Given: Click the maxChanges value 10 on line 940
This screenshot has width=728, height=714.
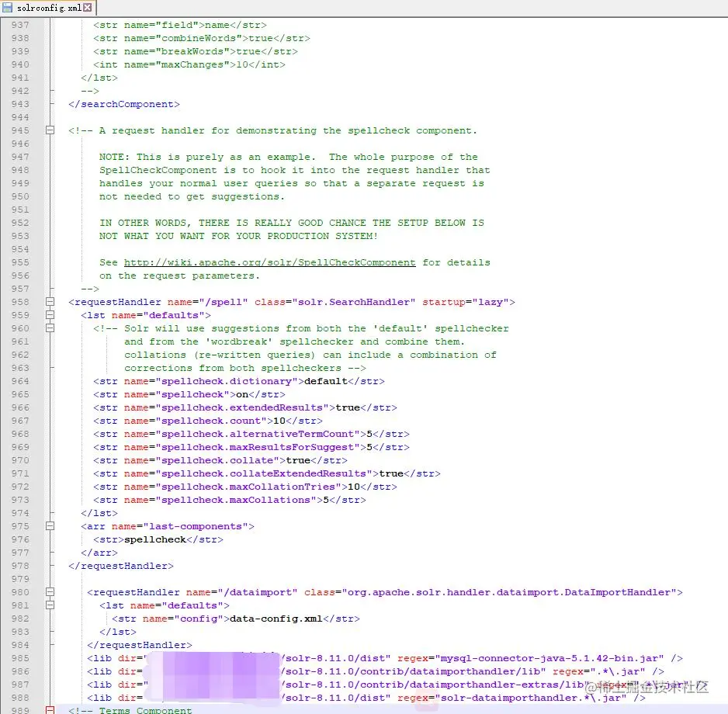Looking at the screenshot, I should (x=245, y=64).
